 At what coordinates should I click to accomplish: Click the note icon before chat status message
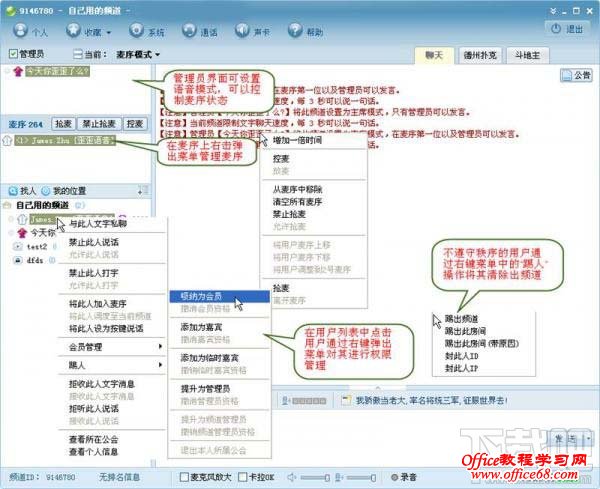pyautogui.click(x=346, y=401)
